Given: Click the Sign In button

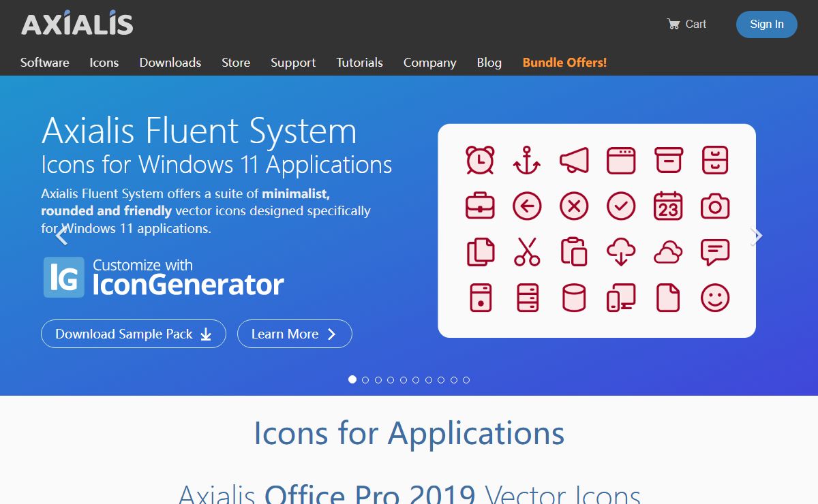Looking at the screenshot, I should pyautogui.click(x=767, y=25).
